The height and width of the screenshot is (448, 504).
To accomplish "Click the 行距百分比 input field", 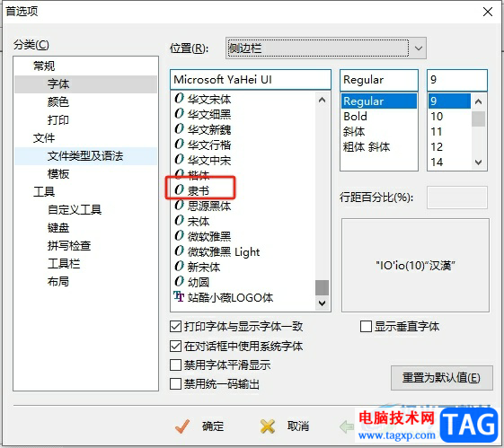I will coord(456,198).
